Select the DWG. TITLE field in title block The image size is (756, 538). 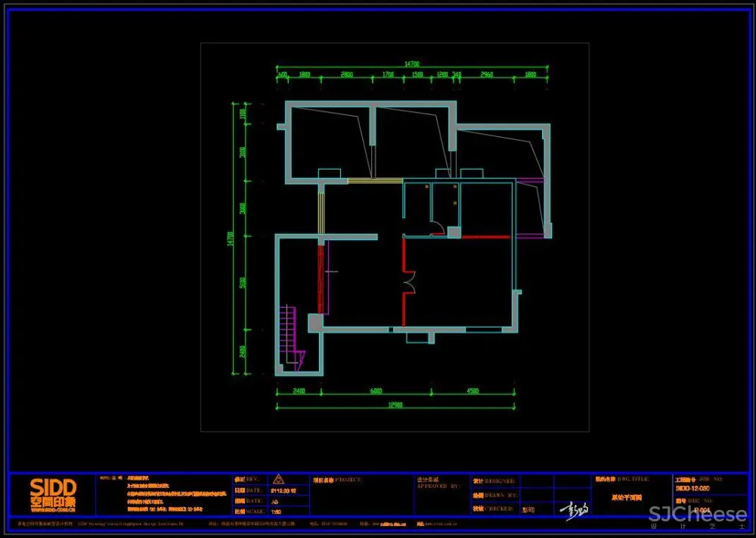click(x=618, y=480)
